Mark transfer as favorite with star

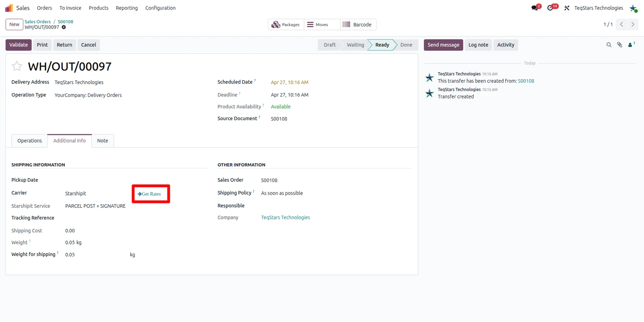tap(17, 66)
